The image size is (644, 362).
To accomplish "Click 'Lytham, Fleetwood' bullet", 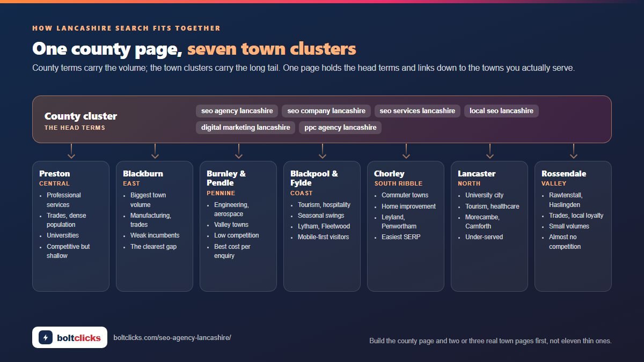I will [x=324, y=226].
